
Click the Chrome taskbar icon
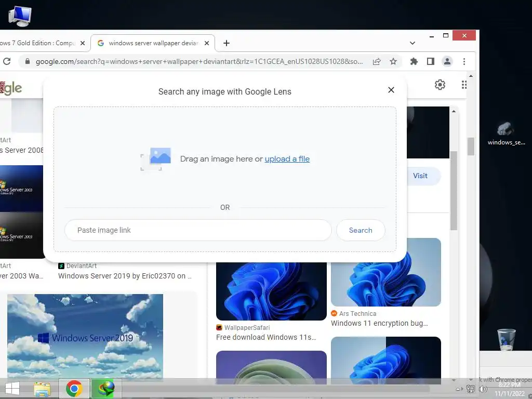click(74, 389)
